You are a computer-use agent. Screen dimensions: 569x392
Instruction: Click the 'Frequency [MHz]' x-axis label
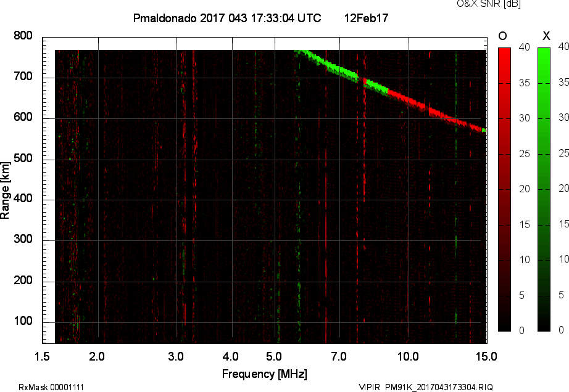(264, 374)
